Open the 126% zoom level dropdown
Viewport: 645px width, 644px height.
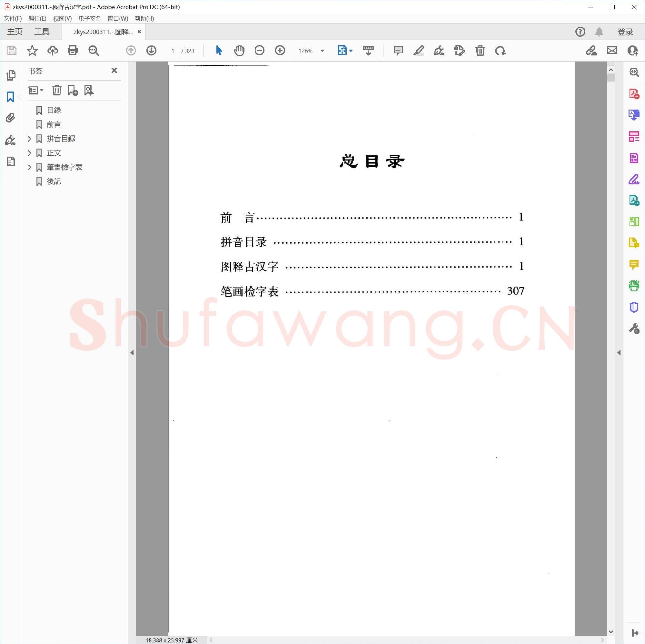(322, 50)
